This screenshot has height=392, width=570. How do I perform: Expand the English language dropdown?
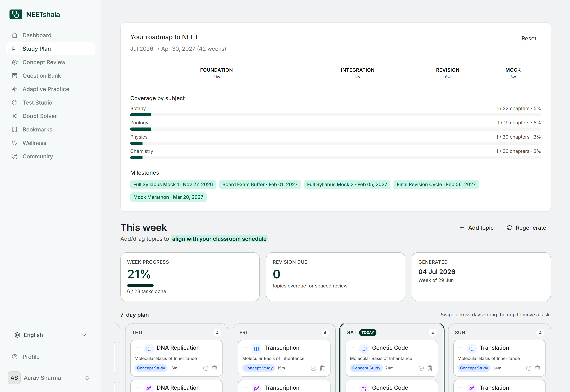[51, 335]
